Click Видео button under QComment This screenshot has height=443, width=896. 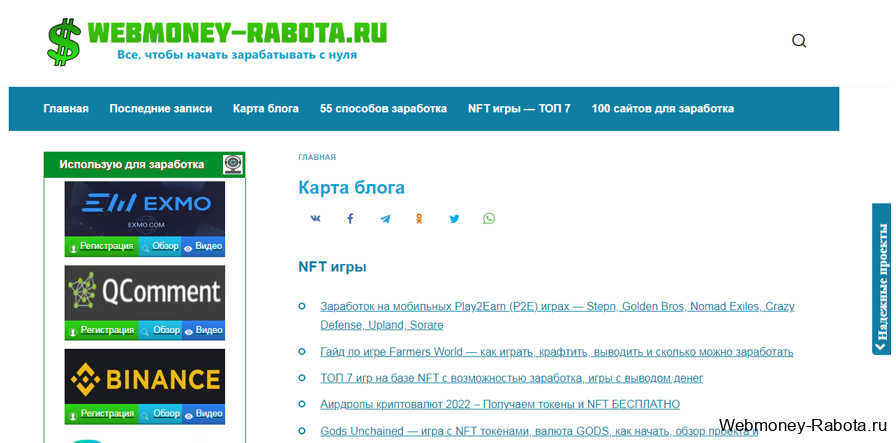[203, 330]
